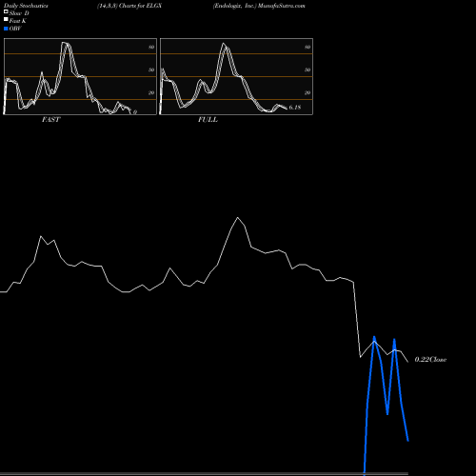Click the white Slow D legend swatch
This screenshot has height=476, width=476.
pyautogui.click(x=6, y=11)
